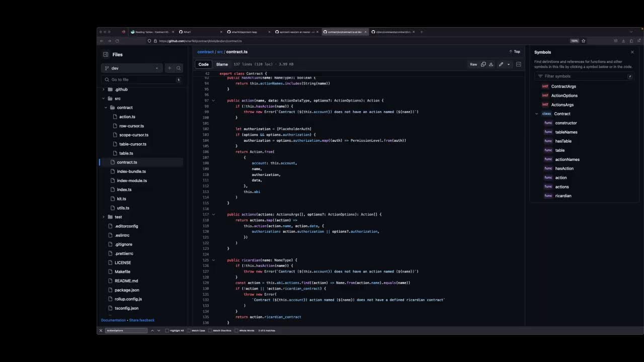The height and width of the screenshot is (362, 644).
Task: Select the hasAction symbol
Action: pos(564,168)
